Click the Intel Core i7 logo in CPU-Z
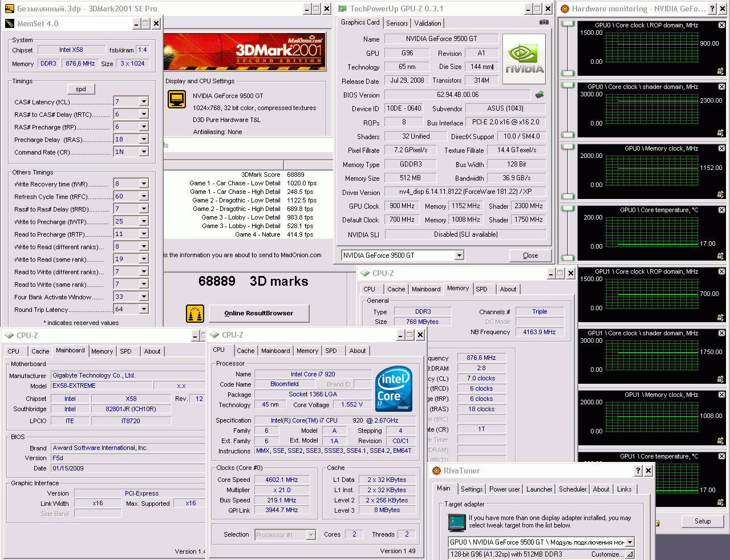730x560 pixels. coord(394,388)
